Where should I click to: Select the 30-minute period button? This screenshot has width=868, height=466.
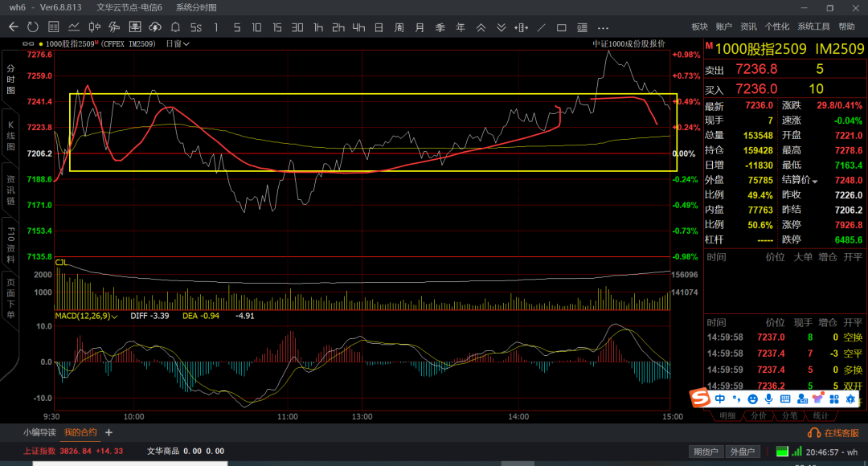point(297,27)
